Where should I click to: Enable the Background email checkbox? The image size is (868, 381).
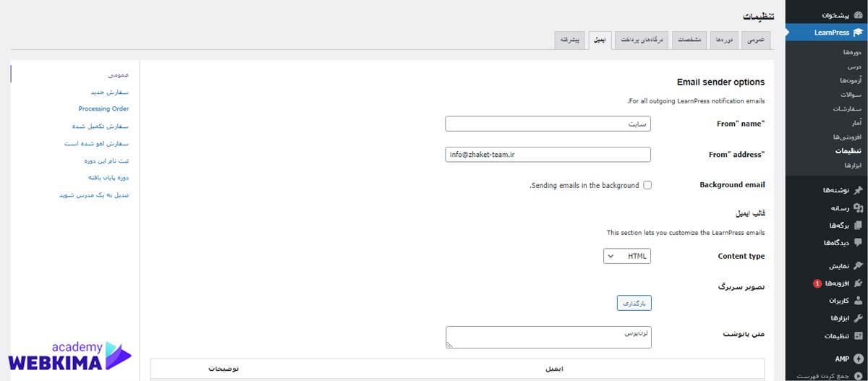pos(647,185)
